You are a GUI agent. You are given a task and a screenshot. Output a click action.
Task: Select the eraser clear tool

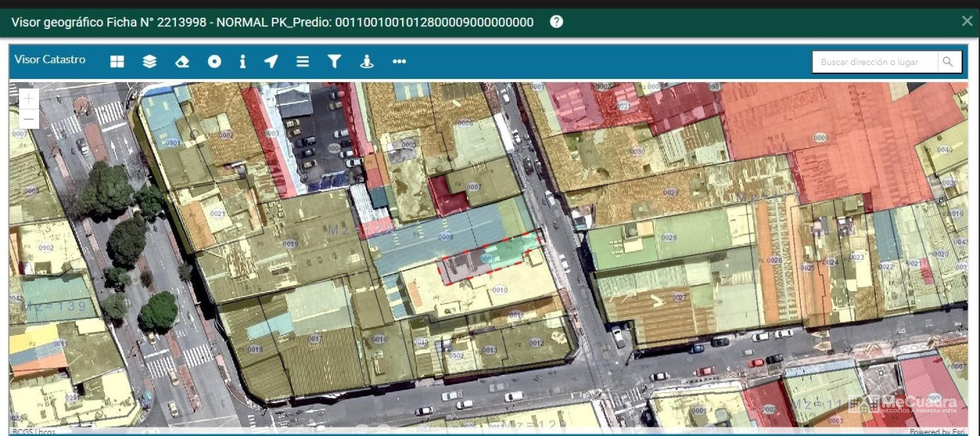click(181, 61)
